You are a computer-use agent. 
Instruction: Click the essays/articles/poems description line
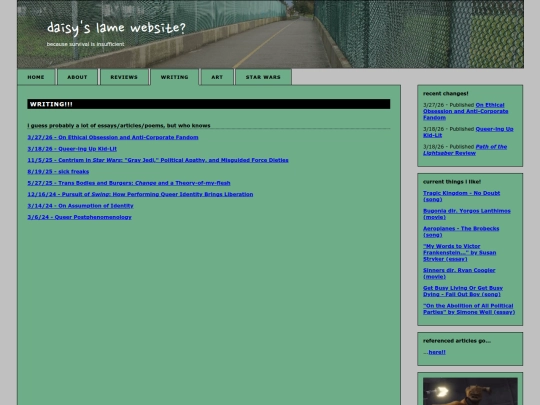[119, 125]
